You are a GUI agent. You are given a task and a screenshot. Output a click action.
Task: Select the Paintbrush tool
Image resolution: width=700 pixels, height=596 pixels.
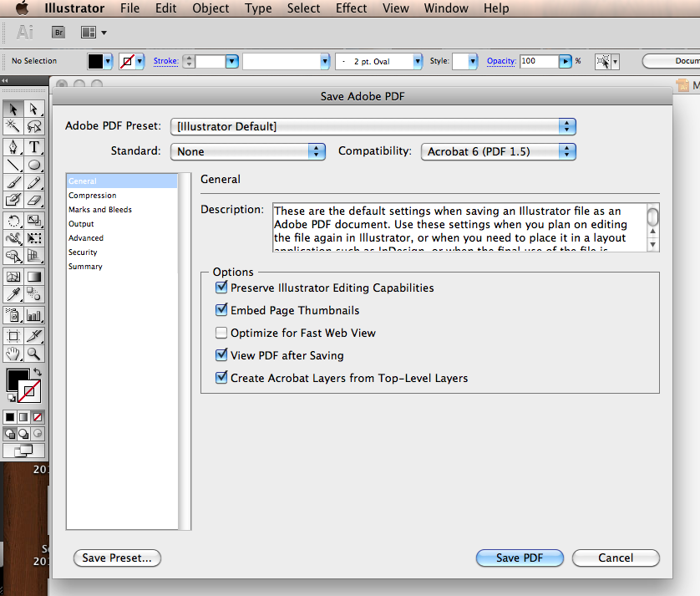(x=13, y=182)
